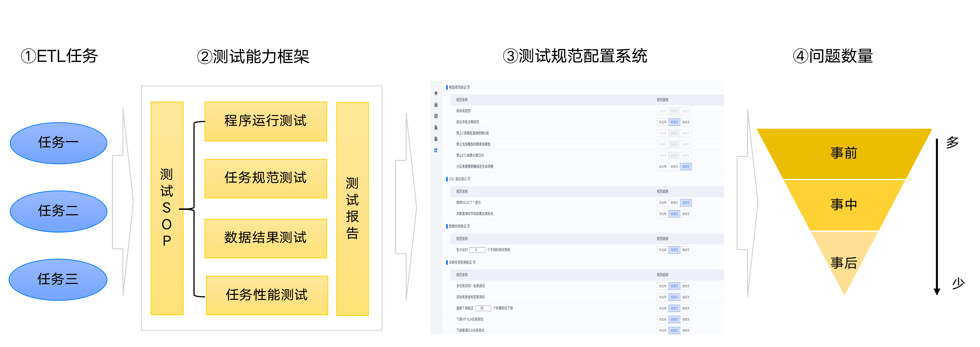Select the 任务二 ellipse
The height and width of the screenshot is (347, 980).
[x=58, y=212]
